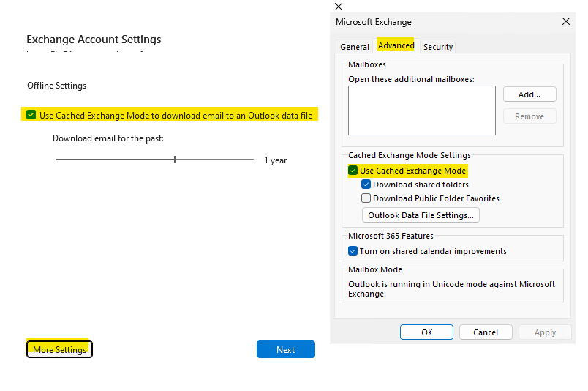Select the Advanced tab

coord(396,45)
